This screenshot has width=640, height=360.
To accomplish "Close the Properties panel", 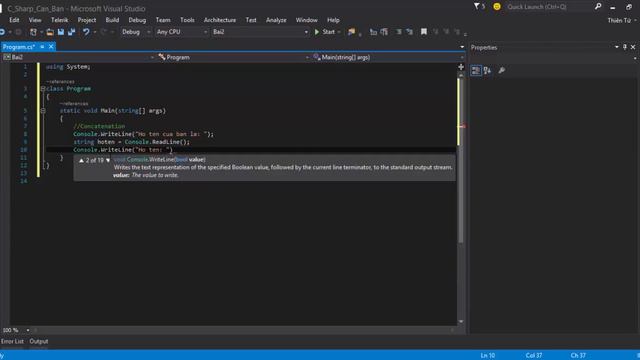I will point(633,47).
